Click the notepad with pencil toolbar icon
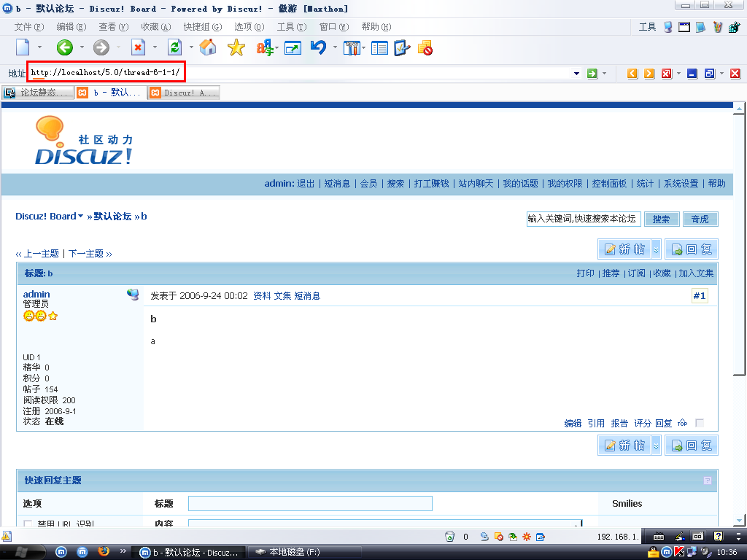The height and width of the screenshot is (560, 747). point(402,47)
